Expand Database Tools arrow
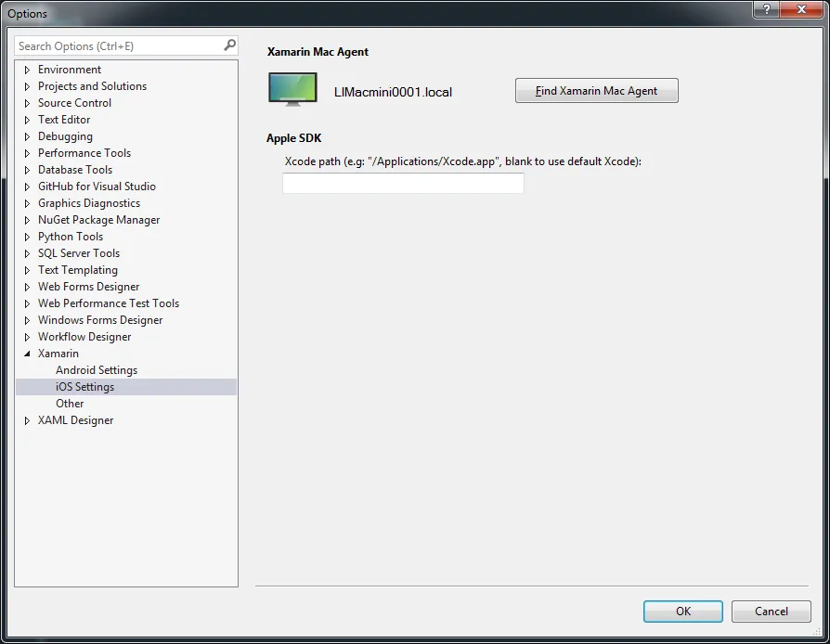The width and height of the screenshot is (830, 644). click(28, 170)
